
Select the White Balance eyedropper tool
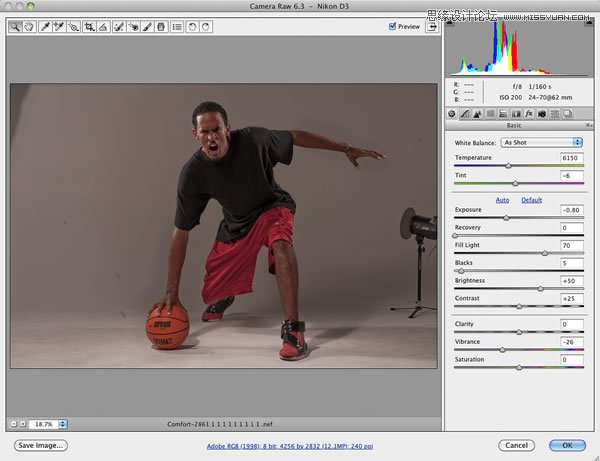pyautogui.click(x=45, y=27)
